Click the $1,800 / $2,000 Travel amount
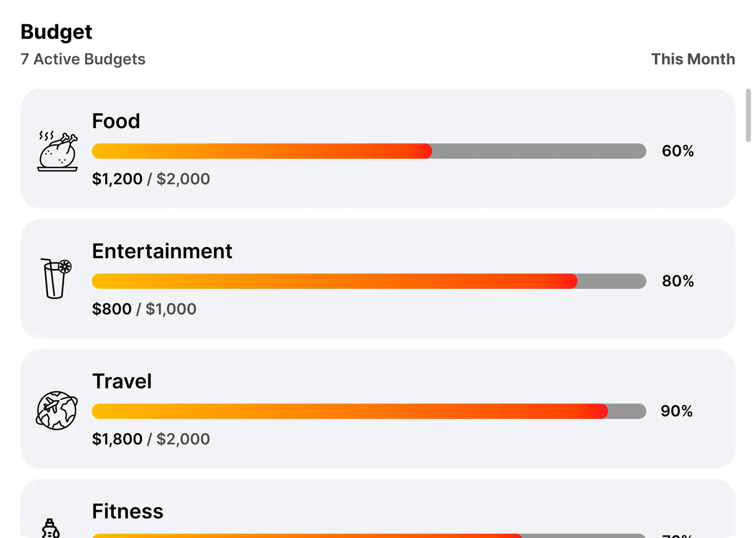The width and height of the screenshot is (756, 538). [151, 439]
